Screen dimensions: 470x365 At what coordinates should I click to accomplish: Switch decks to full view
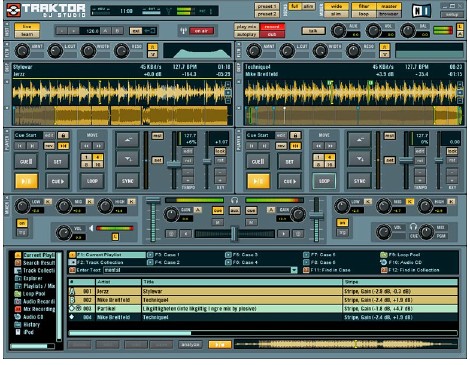[x=294, y=6]
